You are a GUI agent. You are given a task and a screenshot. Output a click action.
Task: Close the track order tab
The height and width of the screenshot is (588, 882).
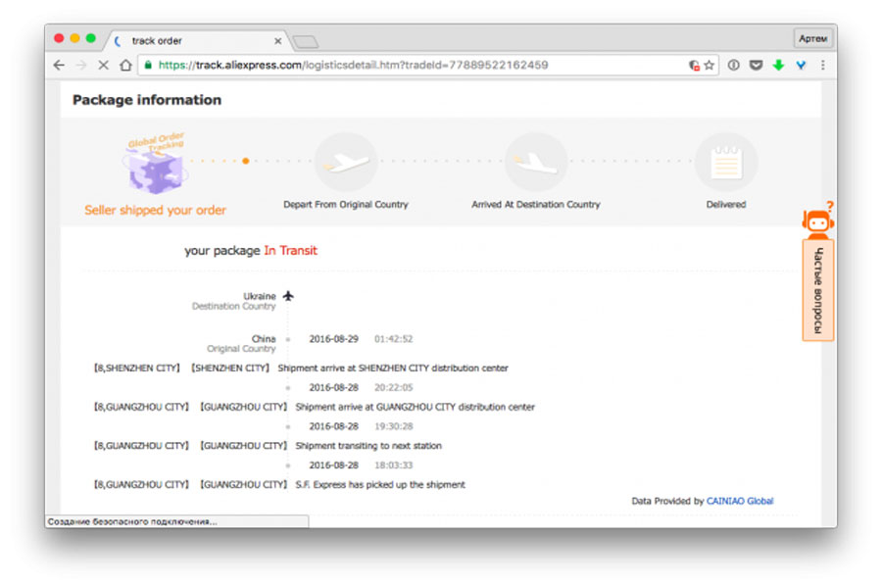pos(278,41)
